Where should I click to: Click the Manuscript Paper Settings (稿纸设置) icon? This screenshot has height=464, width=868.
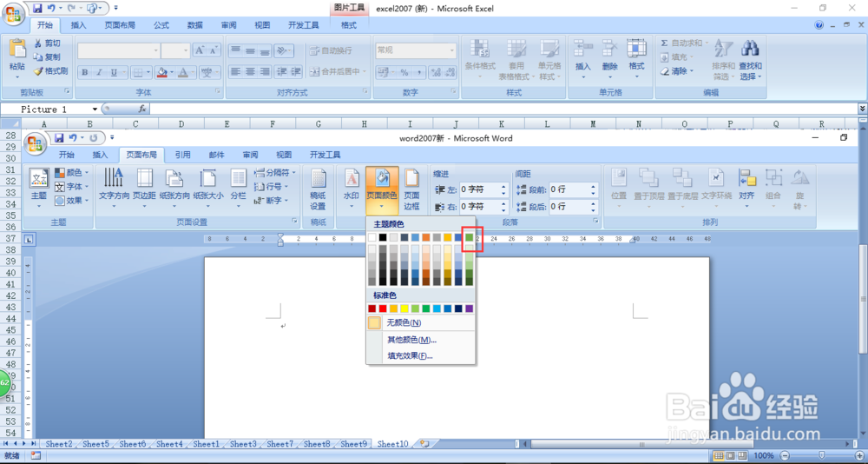point(319,177)
